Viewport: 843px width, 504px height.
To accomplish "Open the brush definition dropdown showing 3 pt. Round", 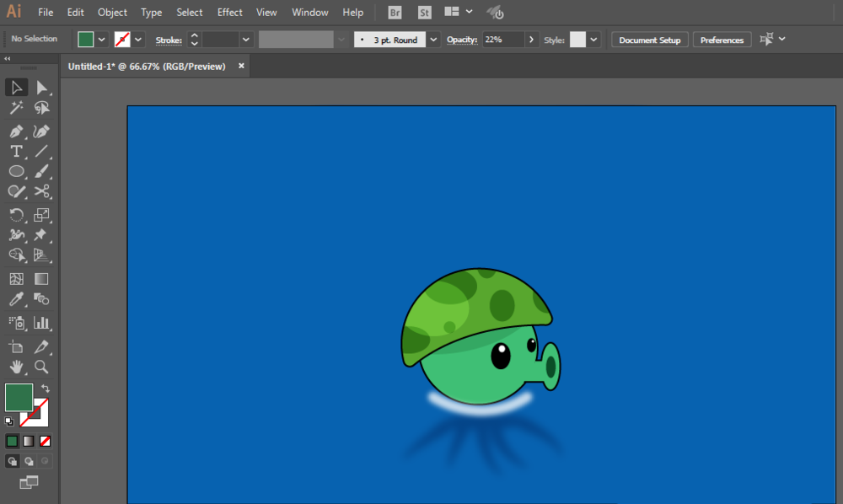I will pos(433,40).
